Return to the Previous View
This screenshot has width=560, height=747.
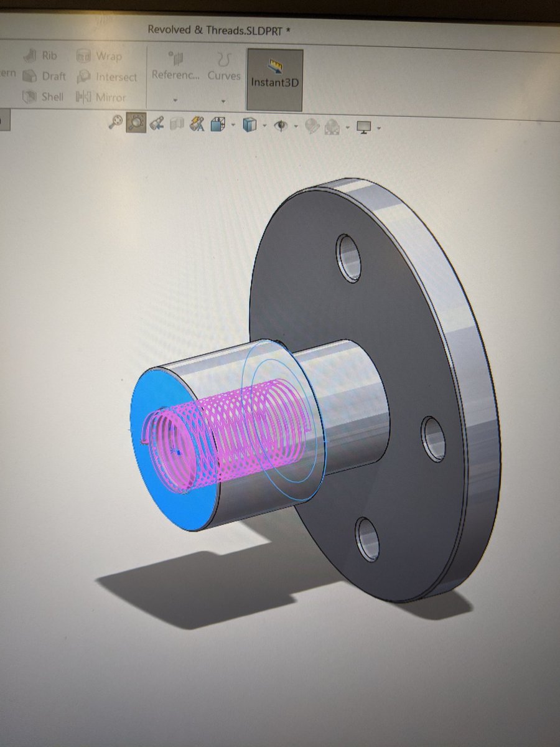tap(157, 123)
